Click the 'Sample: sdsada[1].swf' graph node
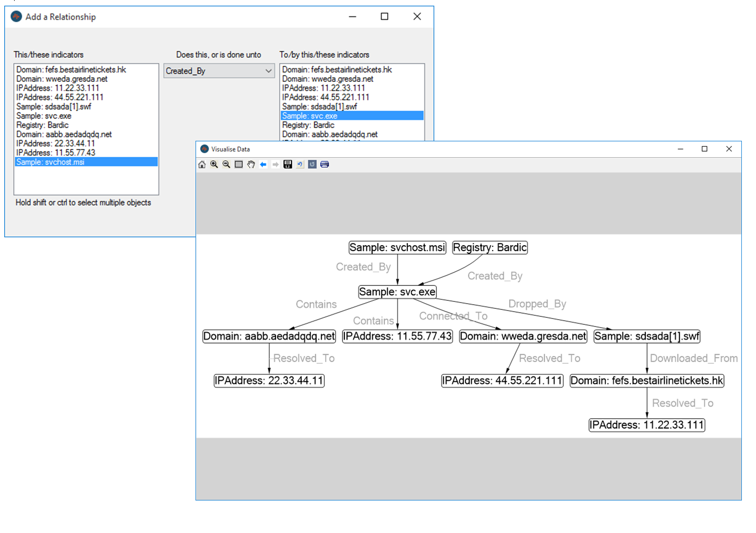Image resolution: width=756 pixels, height=533 pixels. (647, 336)
